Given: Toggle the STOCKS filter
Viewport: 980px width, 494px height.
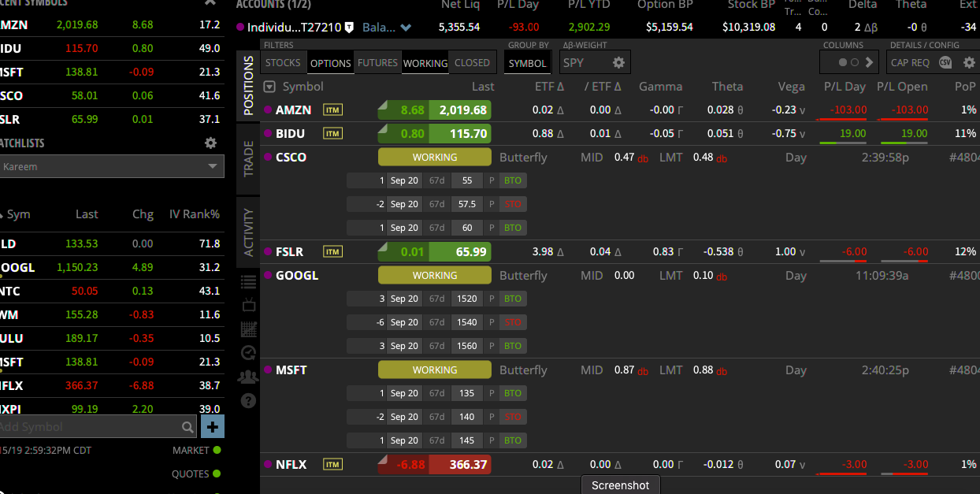Looking at the screenshot, I should 283,63.
